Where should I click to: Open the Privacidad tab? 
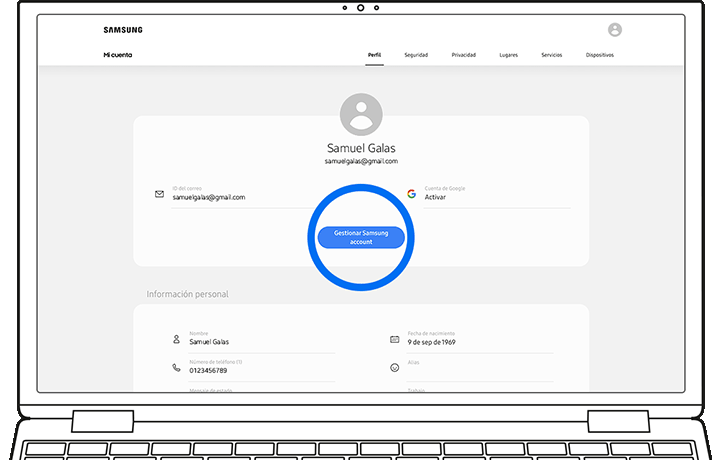pos(463,55)
